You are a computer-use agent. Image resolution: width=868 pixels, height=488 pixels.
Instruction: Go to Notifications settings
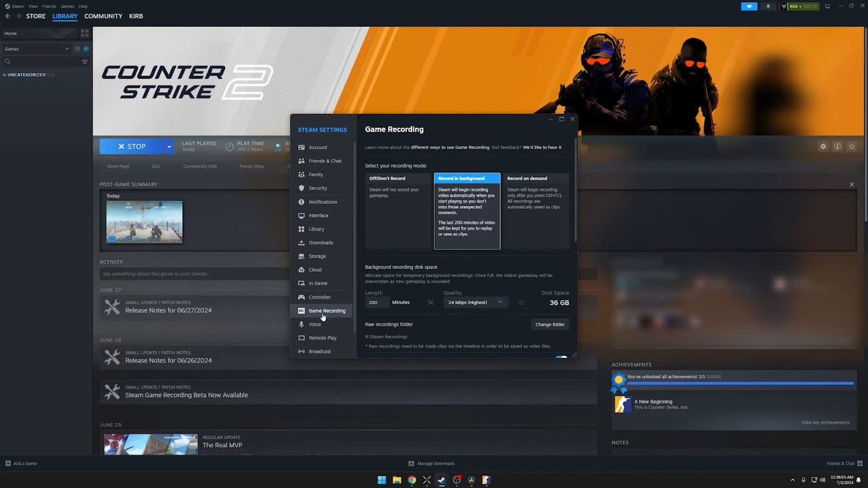click(x=322, y=202)
